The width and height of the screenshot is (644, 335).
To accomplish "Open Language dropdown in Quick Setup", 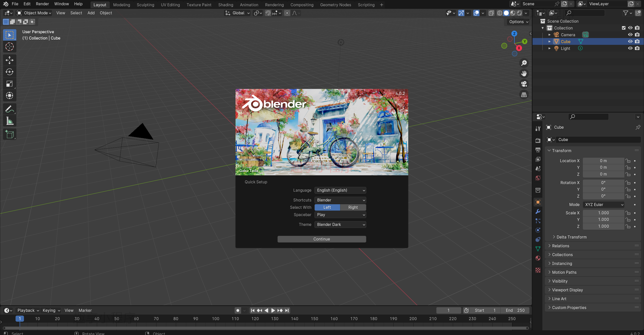I will pyautogui.click(x=340, y=190).
